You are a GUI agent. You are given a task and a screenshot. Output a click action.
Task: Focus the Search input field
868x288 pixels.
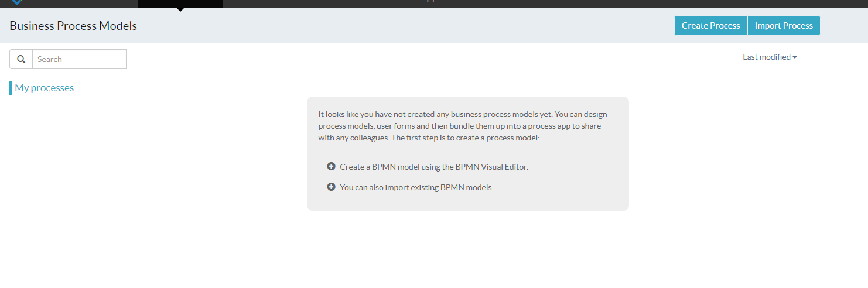click(x=79, y=59)
